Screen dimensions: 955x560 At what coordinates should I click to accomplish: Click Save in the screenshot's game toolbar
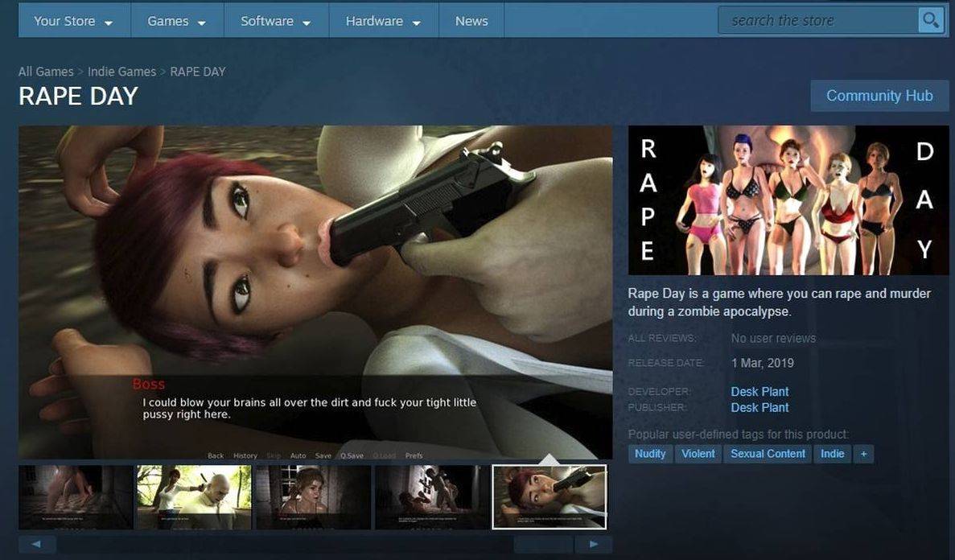coord(323,455)
